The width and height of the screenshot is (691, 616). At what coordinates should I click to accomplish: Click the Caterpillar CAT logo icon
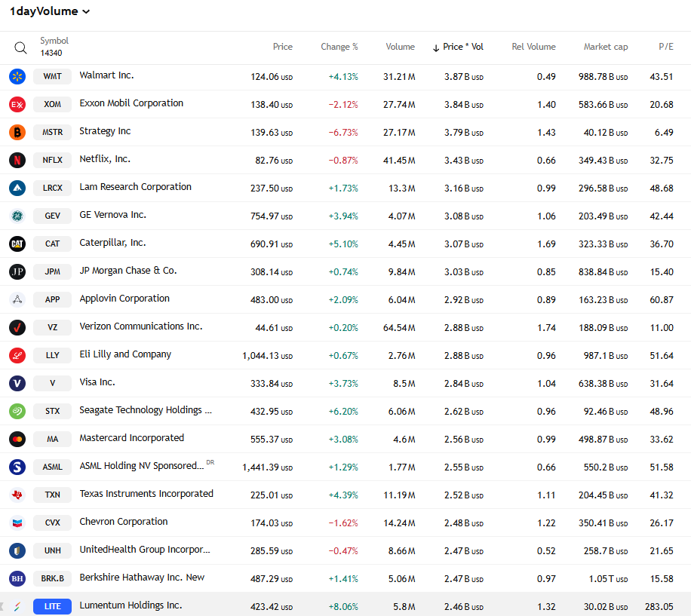(x=17, y=244)
